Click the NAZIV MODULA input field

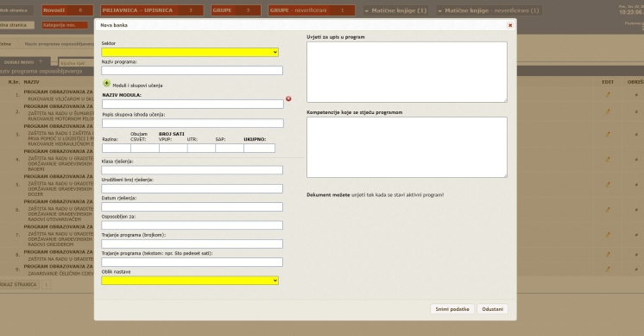tap(193, 105)
